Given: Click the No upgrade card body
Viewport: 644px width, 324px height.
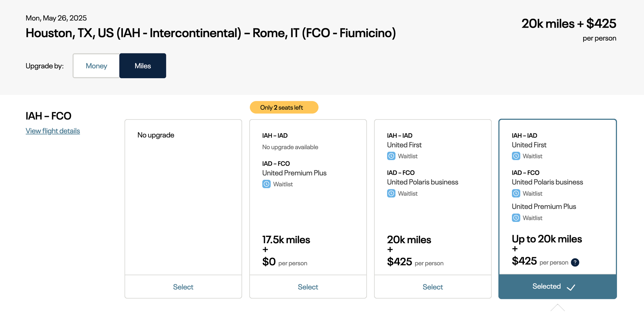Looking at the screenshot, I should (183, 197).
